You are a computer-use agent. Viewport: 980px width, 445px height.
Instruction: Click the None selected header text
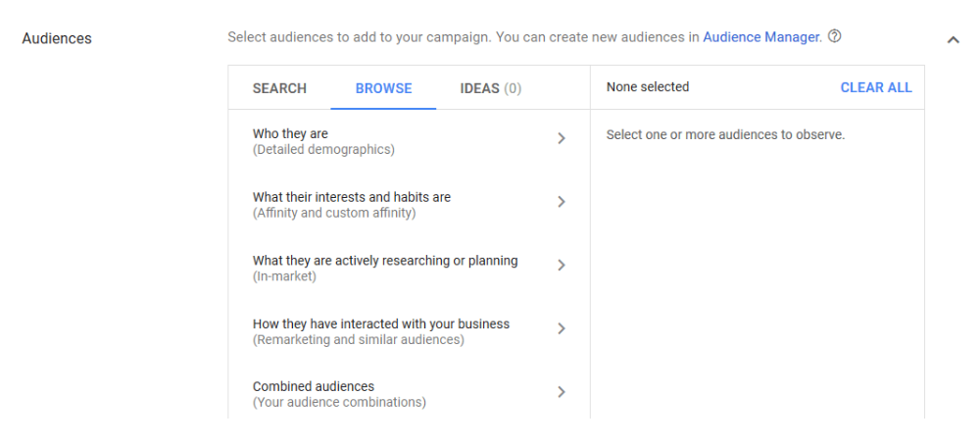pos(647,87)
